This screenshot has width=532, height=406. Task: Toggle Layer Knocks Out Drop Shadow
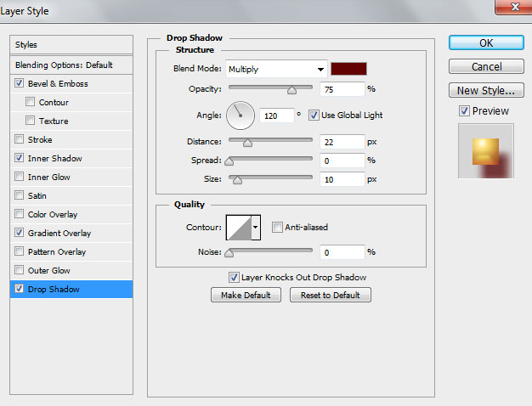234,277
